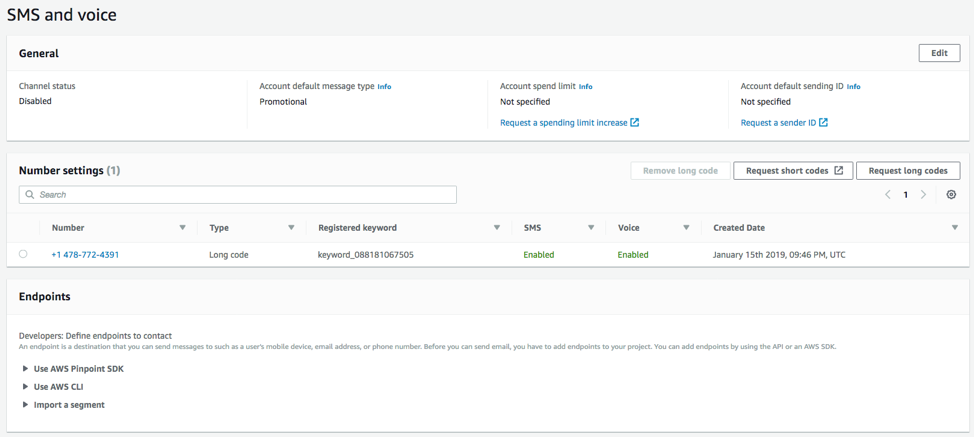
Task: Click the Type column header
Action: pos(219,228)
